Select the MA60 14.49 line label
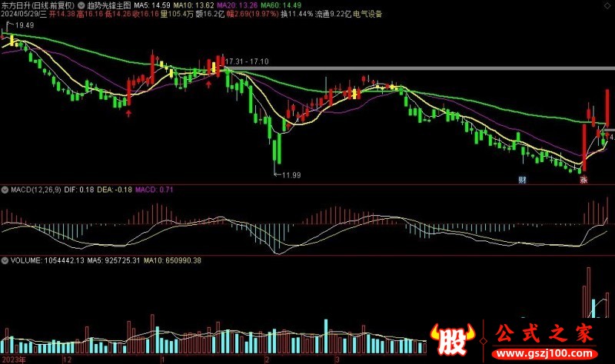This screenshot has width=615, height=364. pos(282,5)
